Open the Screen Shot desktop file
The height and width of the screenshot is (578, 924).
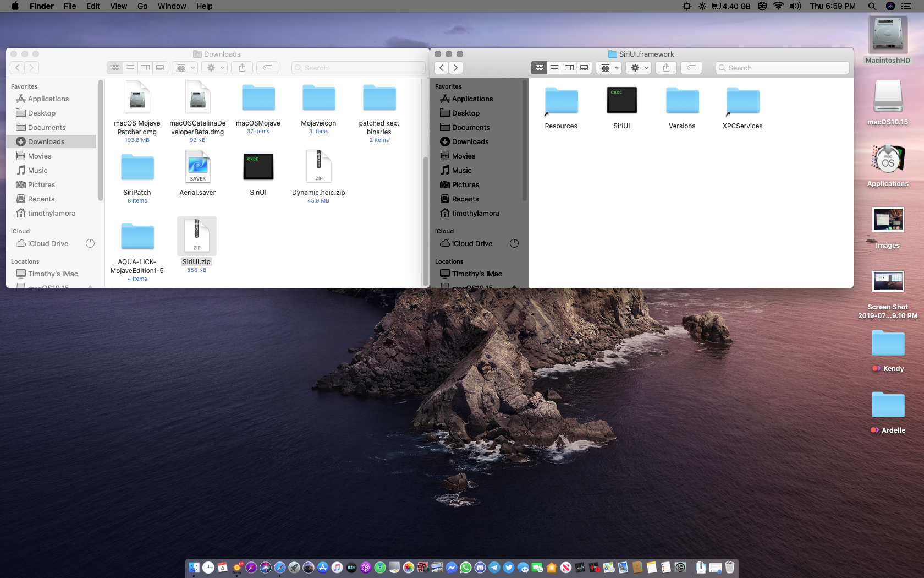pos(888,281)
